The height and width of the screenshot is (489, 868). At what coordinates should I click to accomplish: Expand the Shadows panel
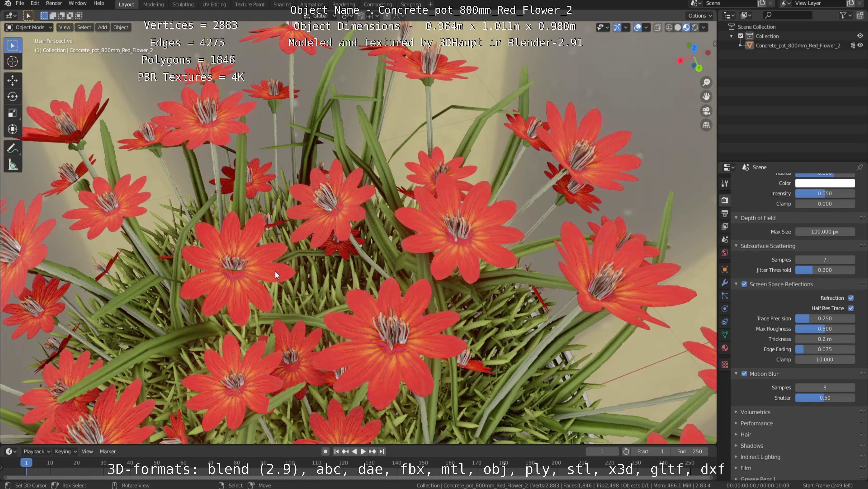pyautogui.click(x=736, y=446)
